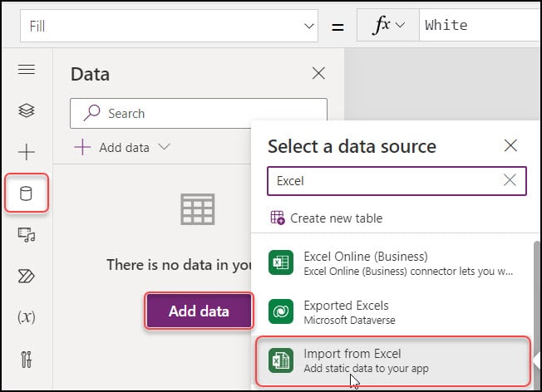Click the magnifier icon in Data search
The width and height of the screenshot is (542, 392).
pyautogui.click(x=91, y=113)
